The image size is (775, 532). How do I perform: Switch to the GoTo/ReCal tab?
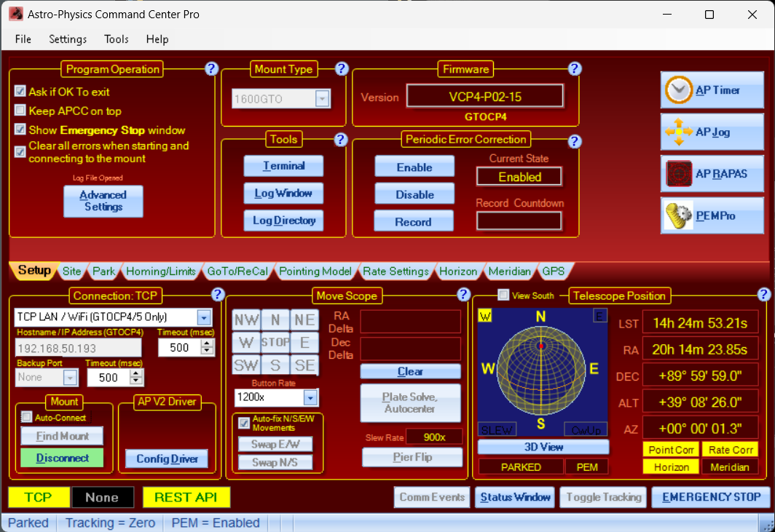237,271
